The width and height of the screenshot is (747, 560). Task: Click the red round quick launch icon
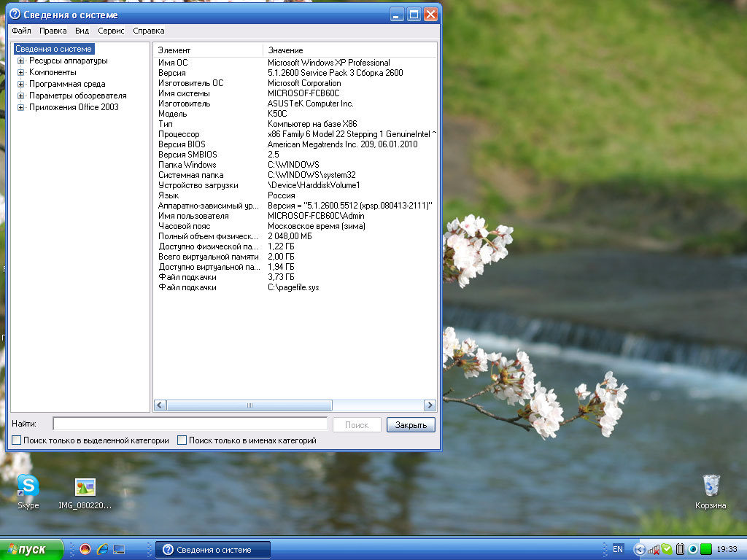pos(85,549)
